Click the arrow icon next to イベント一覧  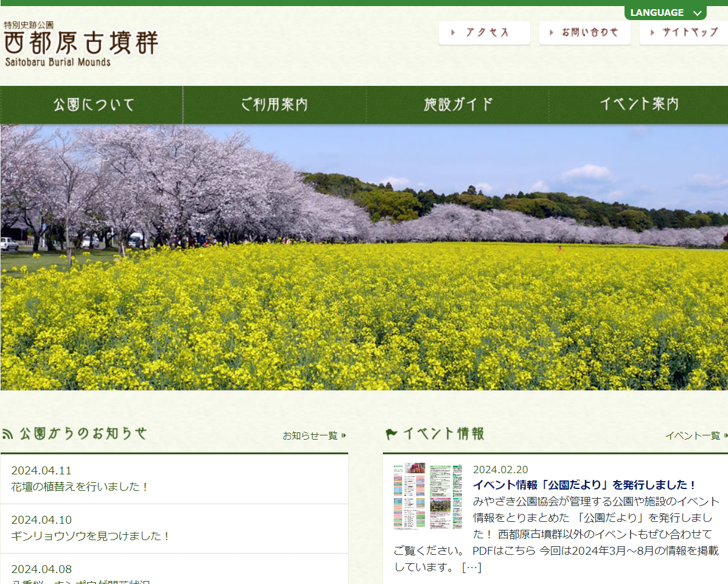725,435
